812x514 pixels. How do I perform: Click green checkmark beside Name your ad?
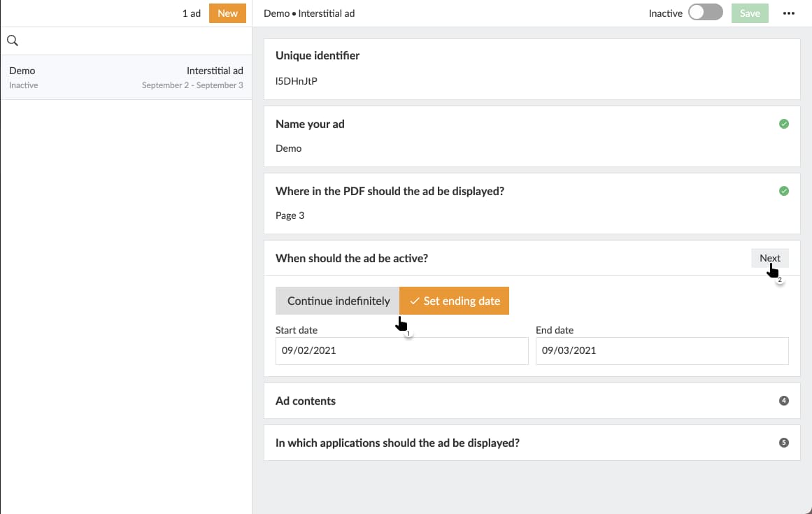tap(783, 124)
